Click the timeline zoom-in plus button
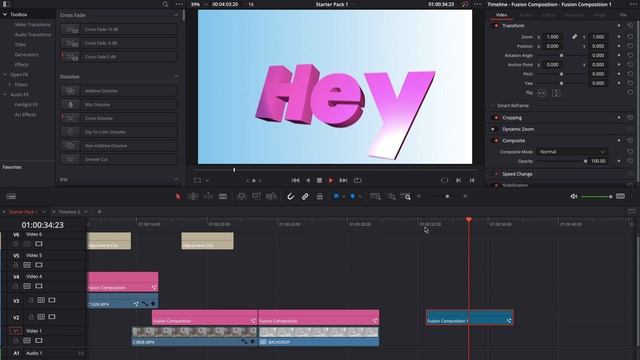 tap(465, 196)
